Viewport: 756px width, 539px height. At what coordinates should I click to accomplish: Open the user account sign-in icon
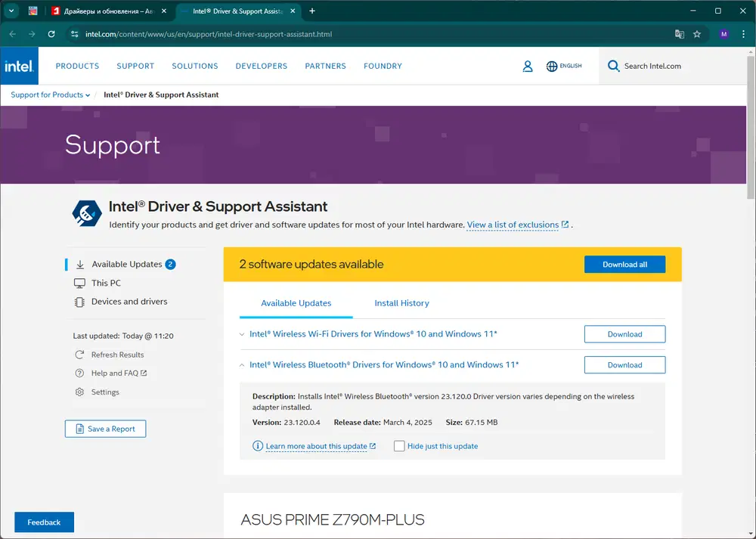(528, 66)
